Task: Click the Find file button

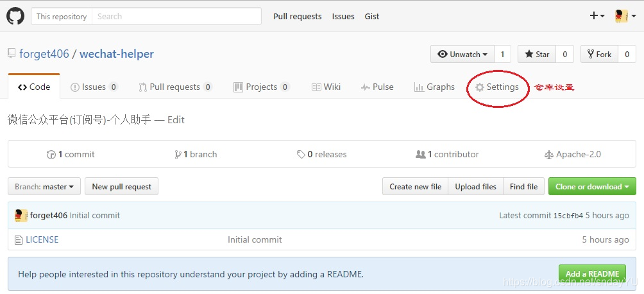Action: (x=523, y=186)
